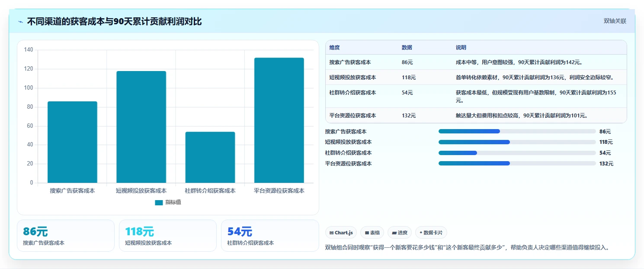
Task: Click the 指标值 legend color swatch
Action: (x=159, y=202)
